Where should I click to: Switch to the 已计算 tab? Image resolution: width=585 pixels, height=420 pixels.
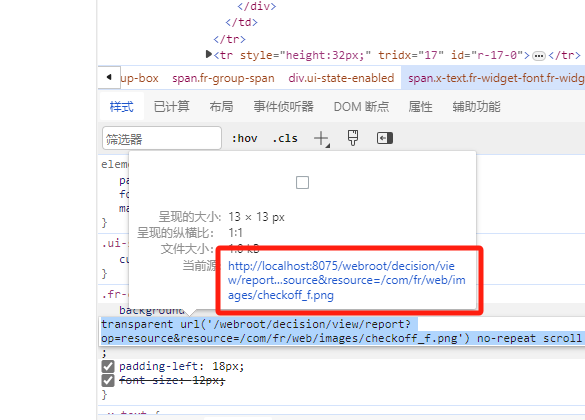(x=172, y=107)
